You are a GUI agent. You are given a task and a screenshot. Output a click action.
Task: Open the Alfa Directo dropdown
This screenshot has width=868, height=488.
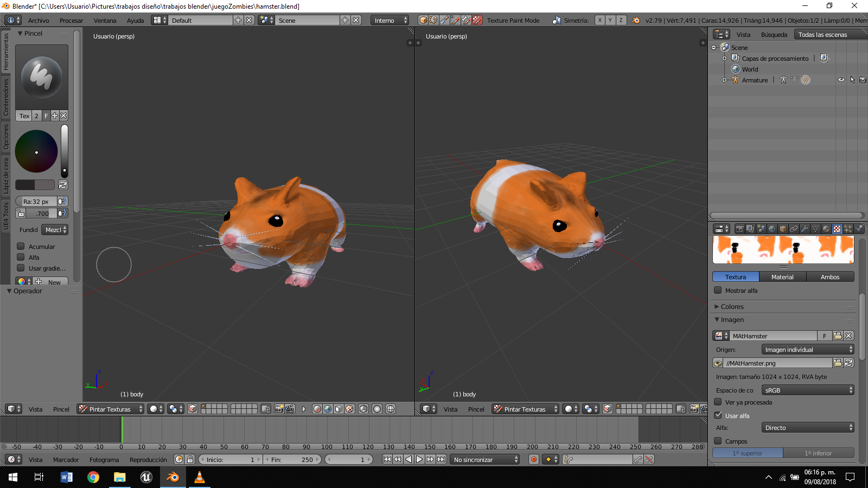click(808, 427)
